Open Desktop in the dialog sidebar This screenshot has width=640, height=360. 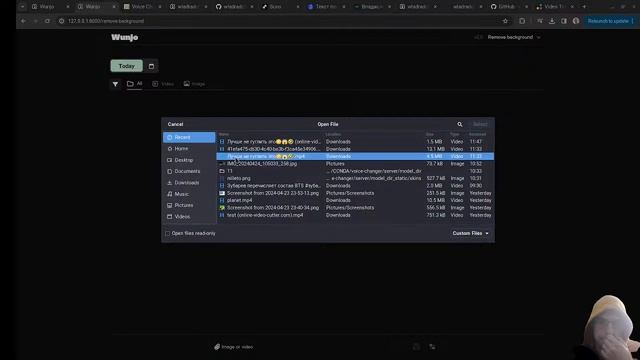[189, 160]
